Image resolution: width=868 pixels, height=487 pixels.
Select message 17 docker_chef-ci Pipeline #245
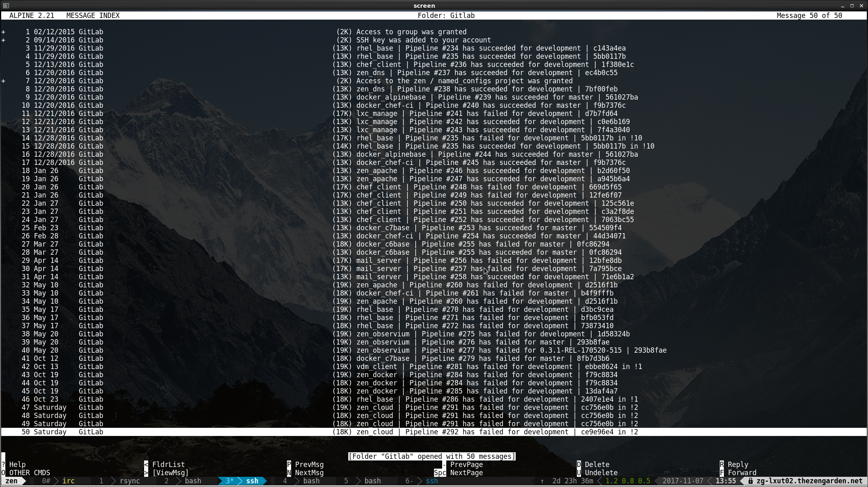click(434, 162)
